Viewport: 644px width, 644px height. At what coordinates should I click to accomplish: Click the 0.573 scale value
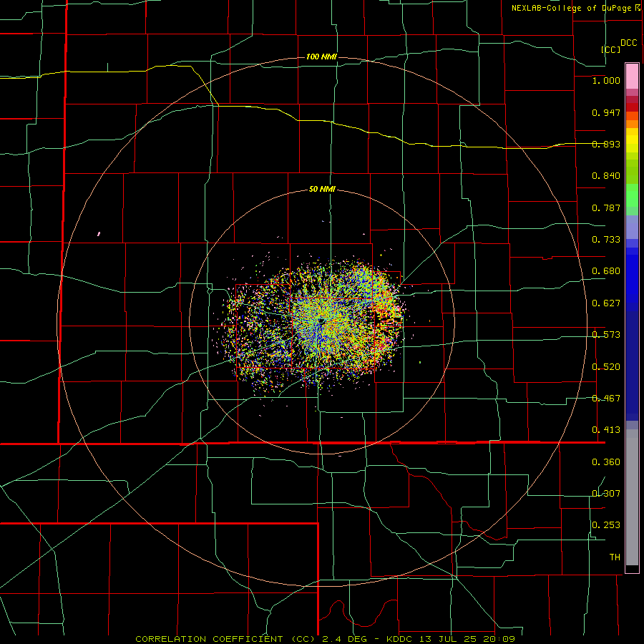(x=606, y=335)
